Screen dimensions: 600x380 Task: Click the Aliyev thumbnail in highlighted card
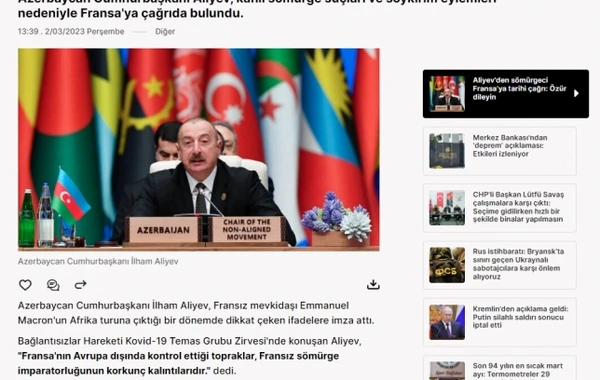[x=447, y=94]
